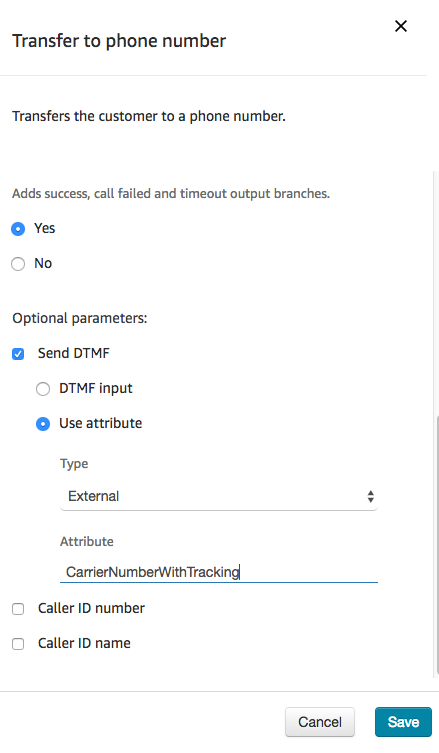Click the Use attribute label text
439x753 pixels.
100,424
